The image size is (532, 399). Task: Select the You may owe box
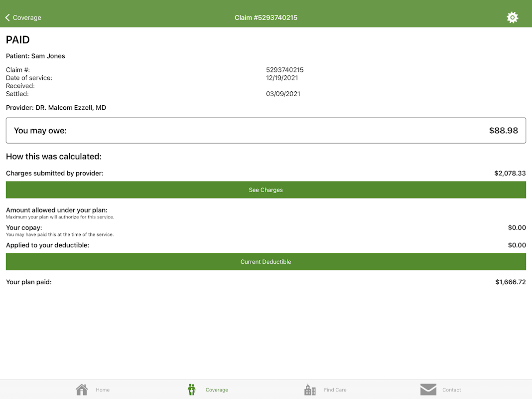(266, 130)
